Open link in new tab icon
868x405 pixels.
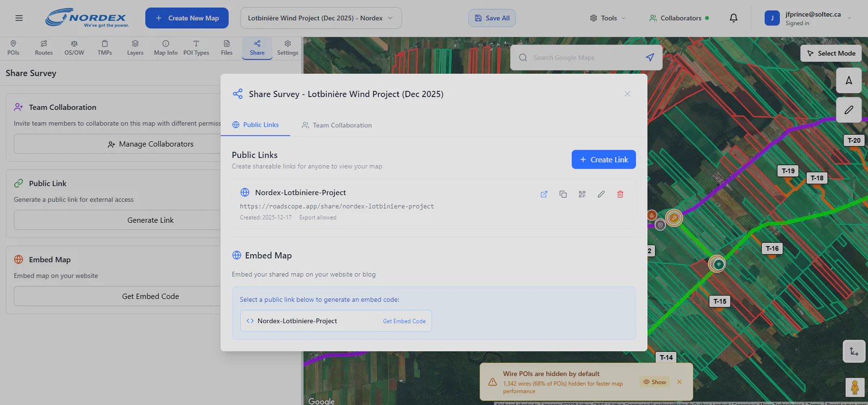(x=544, y=194)
